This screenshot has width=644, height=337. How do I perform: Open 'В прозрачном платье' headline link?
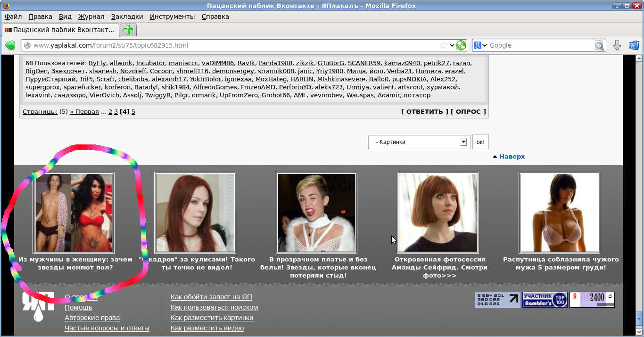[x=318, y=268]
